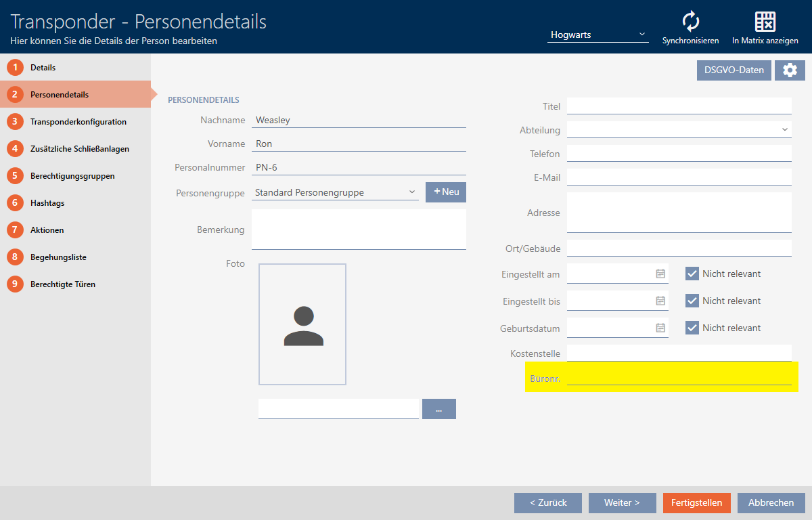
Task: Uncheck Nicht relevant for Eingestellt bis
Action: [x=692, y=301]
